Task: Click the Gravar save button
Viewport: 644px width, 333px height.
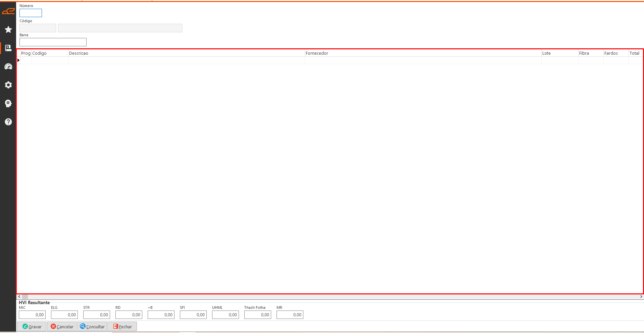Action: (x=32, y=327)
